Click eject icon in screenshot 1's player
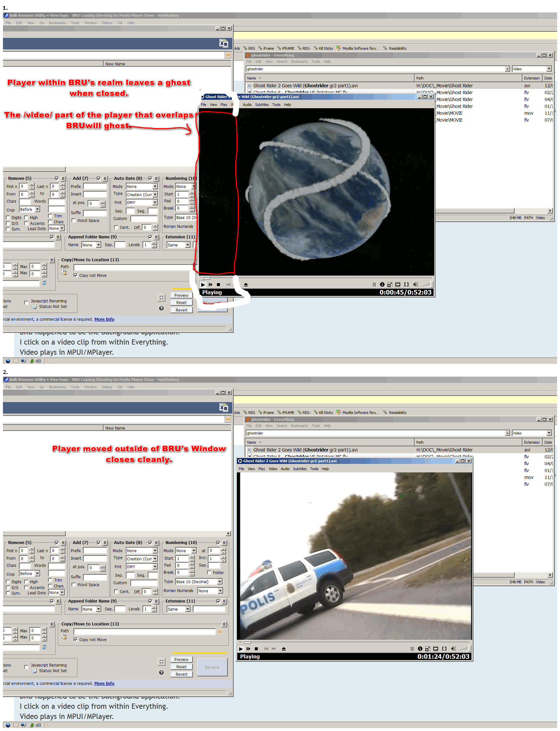 246,284
